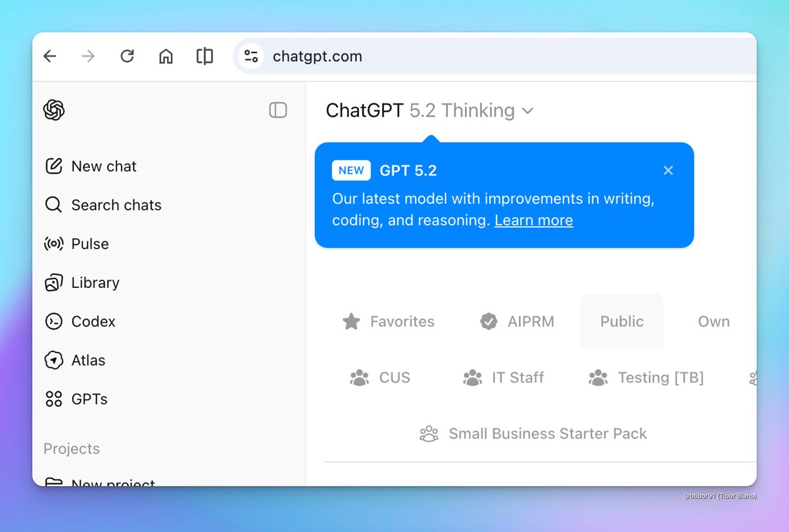789x532 pixels.
Task: Click the Library images icon
Action: point(54,283)
